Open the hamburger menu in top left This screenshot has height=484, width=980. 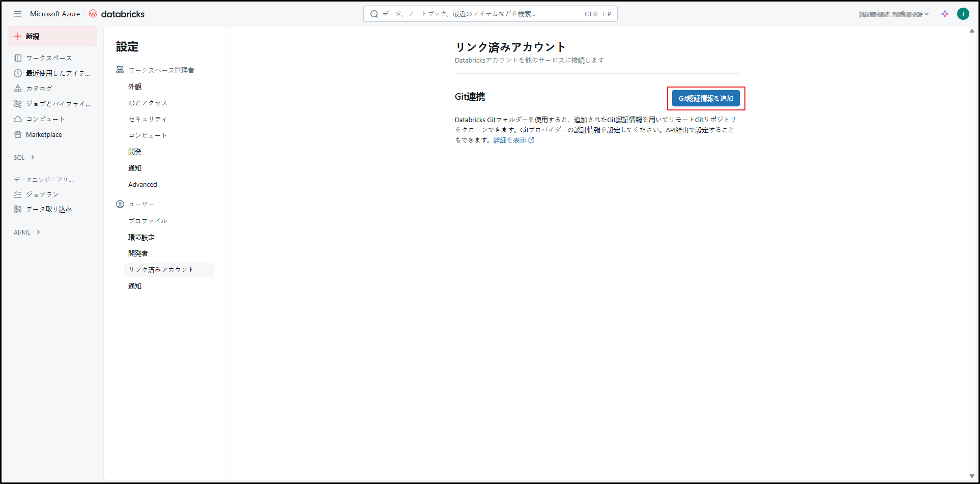18,14
